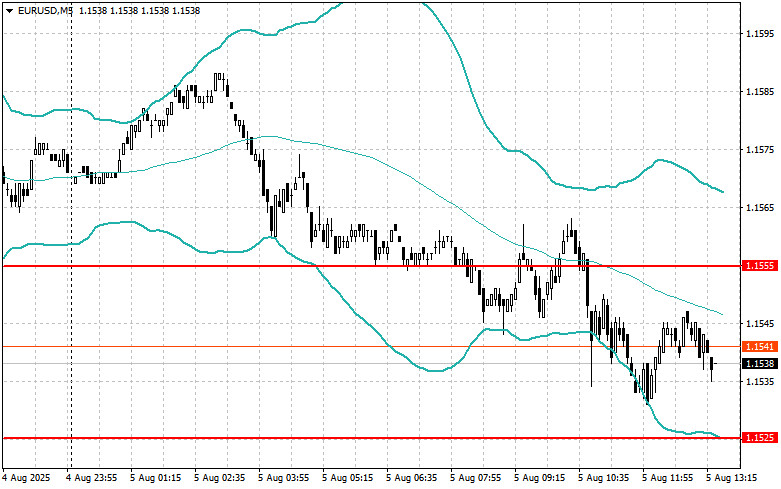Open the chart menu triangle beside EURUSD
Image resolution: width=781 pixels, height=489 pixels.
point(9,10)
